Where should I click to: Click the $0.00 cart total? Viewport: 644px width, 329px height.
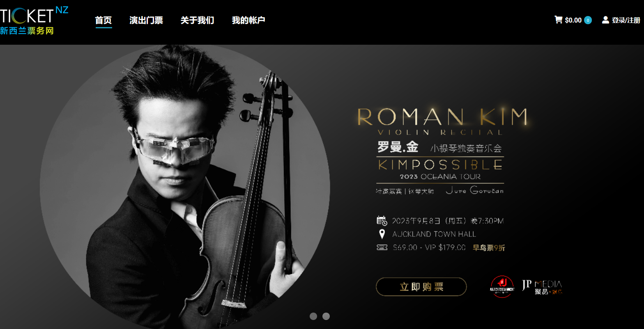(573, 20)
